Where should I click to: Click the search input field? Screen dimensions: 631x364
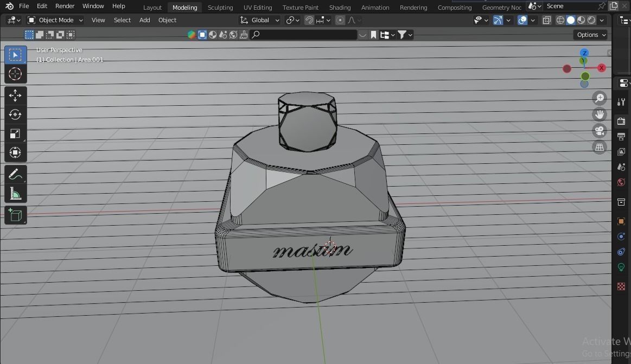coord(303,35)
